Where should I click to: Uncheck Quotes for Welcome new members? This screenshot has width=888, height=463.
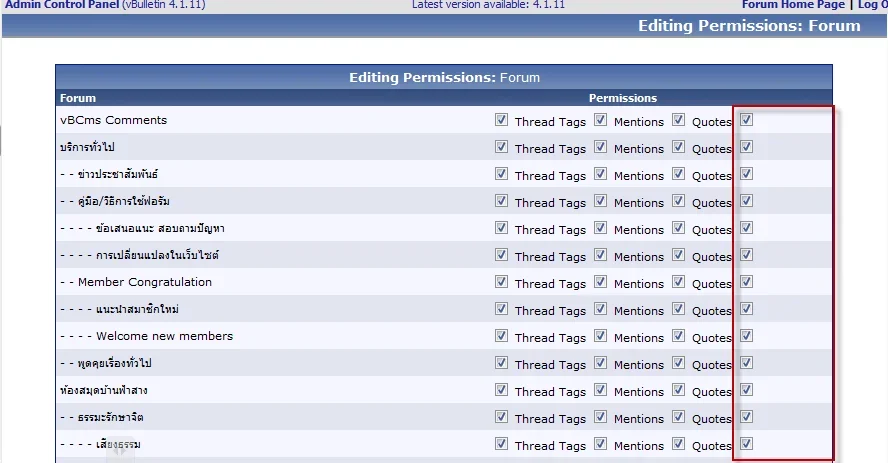678,336
